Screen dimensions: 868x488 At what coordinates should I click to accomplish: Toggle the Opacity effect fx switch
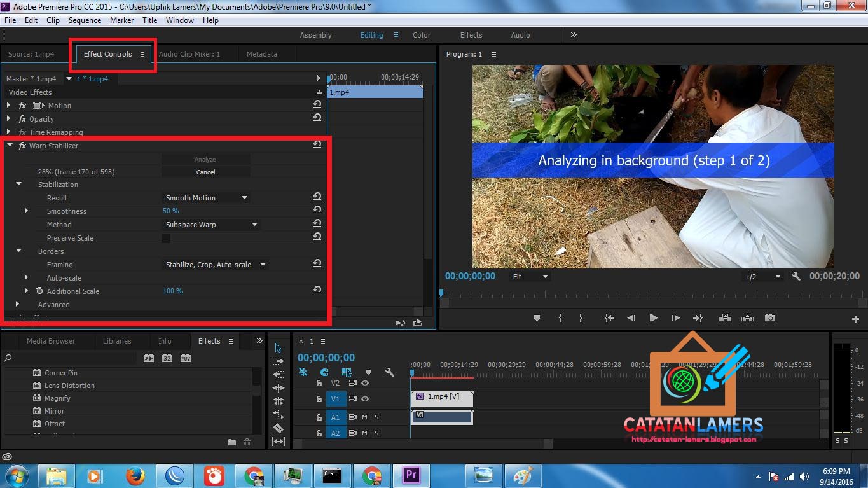pyautogui.click(x=22, y=119)
